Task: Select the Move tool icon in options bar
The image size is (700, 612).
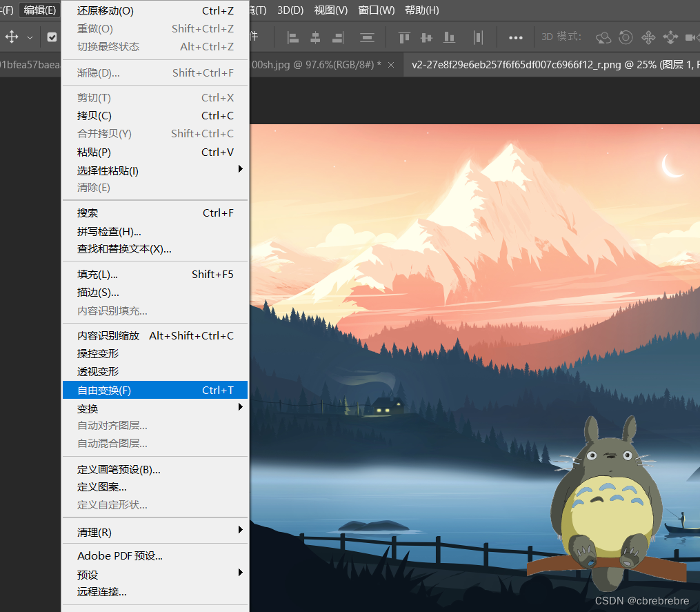Action: [12, 37]
